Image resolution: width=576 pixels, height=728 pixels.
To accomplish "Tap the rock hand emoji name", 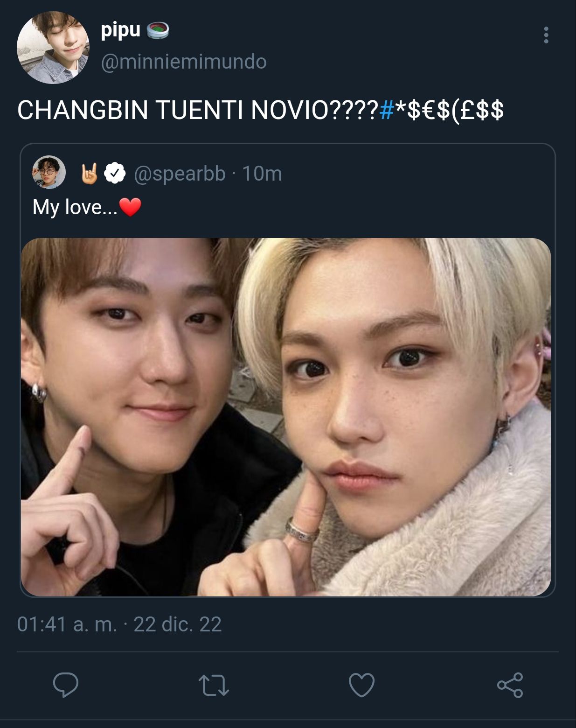I will [x=90, y=173].
